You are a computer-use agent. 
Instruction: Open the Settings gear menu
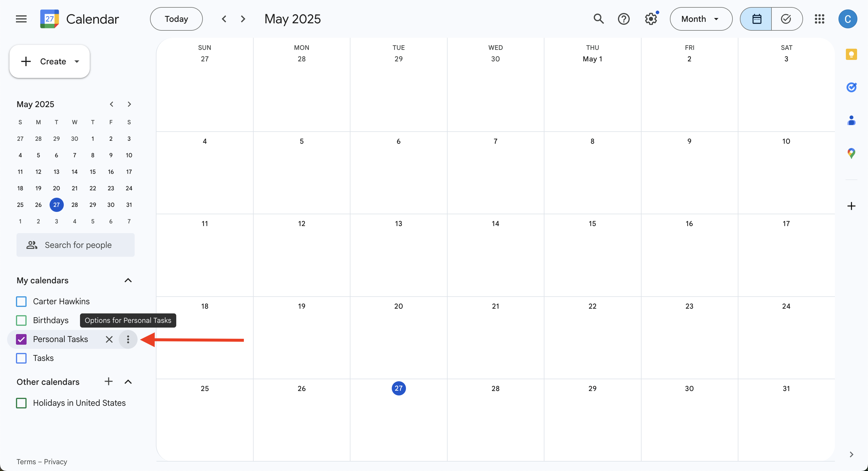click(651, 19)
